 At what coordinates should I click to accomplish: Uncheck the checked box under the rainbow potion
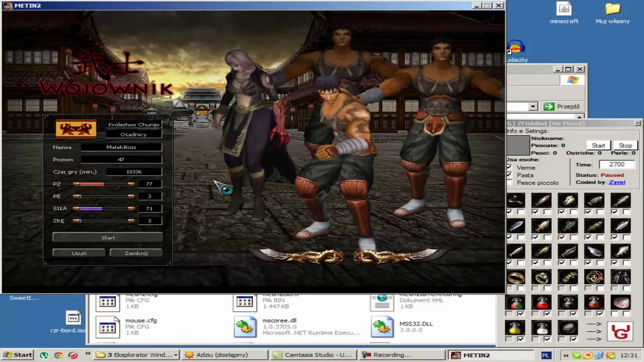pos(520,314)
